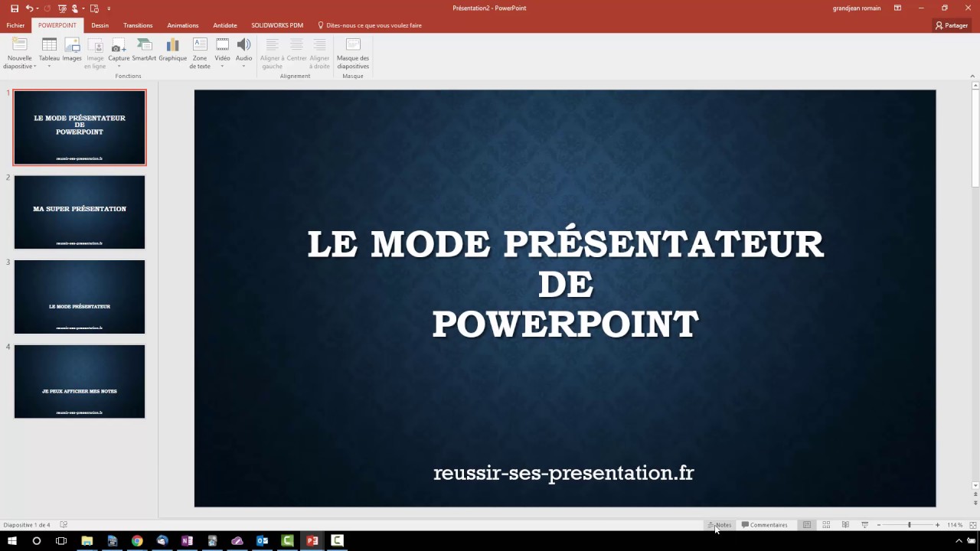Click the zoom slider handle
This screenshot has height=551, width=980.
[910, 525]
